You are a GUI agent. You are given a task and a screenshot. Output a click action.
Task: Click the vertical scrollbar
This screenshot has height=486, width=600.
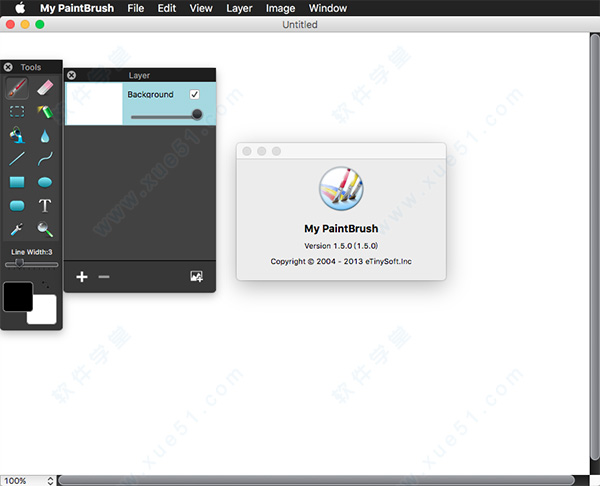click(x=594, y=247)
